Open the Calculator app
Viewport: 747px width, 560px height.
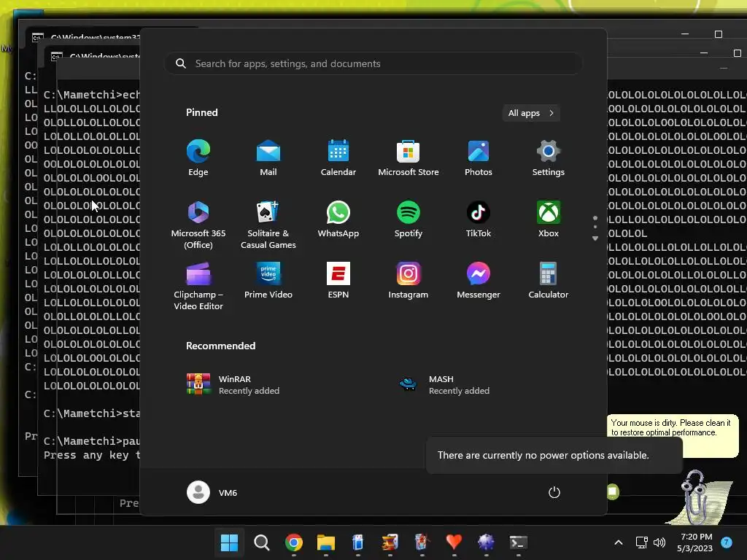549,281
